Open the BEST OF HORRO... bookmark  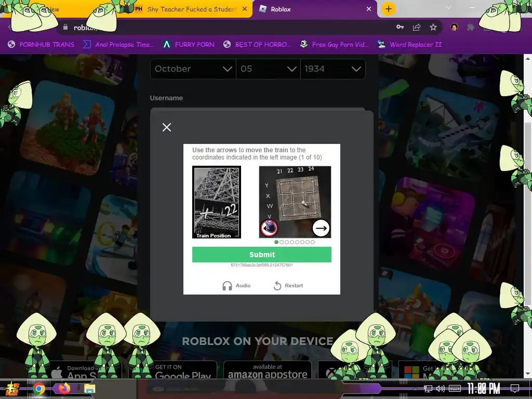(257, 45)
